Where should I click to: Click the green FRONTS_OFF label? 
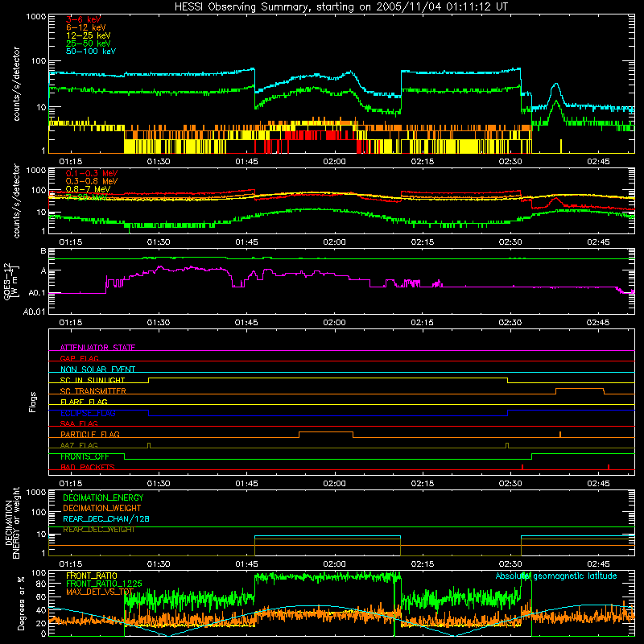[x=85, y=456]
